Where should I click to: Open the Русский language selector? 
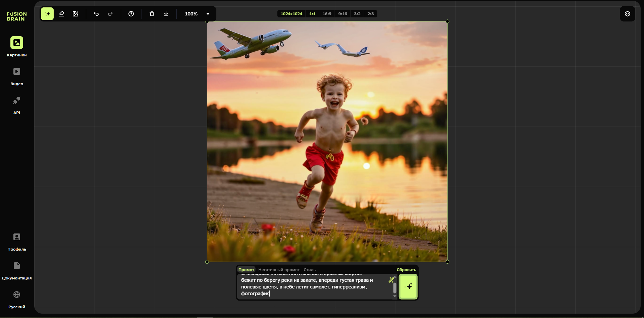pyautogui.click(x=17, y=299)
